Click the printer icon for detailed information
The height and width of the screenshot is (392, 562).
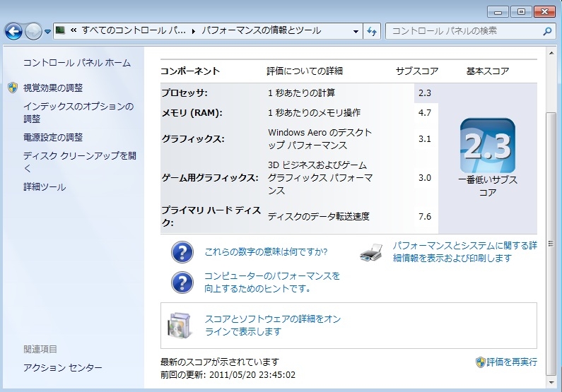372,252
